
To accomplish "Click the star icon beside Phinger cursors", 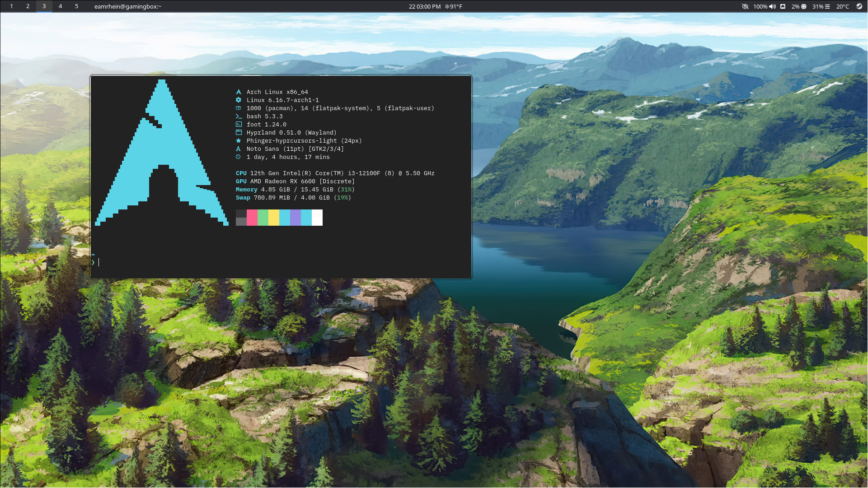I will point(239,141).
